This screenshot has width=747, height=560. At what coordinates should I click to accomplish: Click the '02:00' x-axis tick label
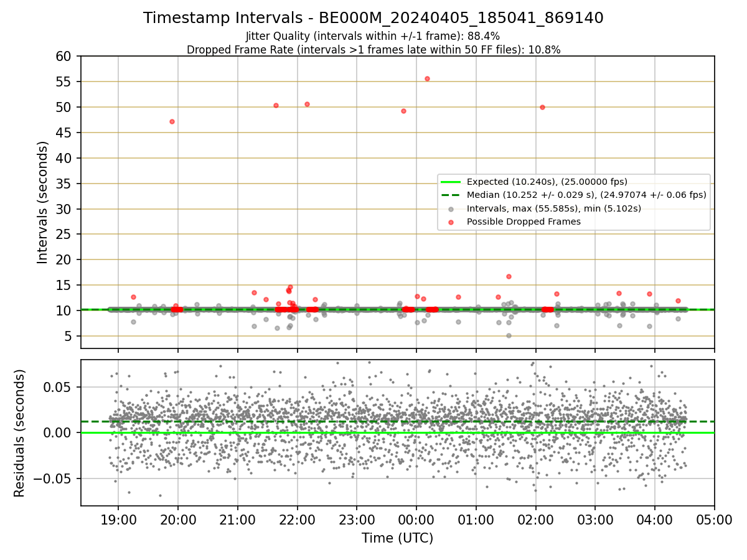click(535, 520)
